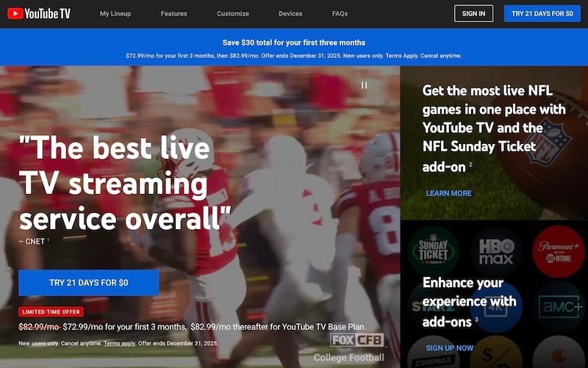Screen dimensions: 588x368
Task: Click the Get the most live NFL games heading
Action: point(494,128)
